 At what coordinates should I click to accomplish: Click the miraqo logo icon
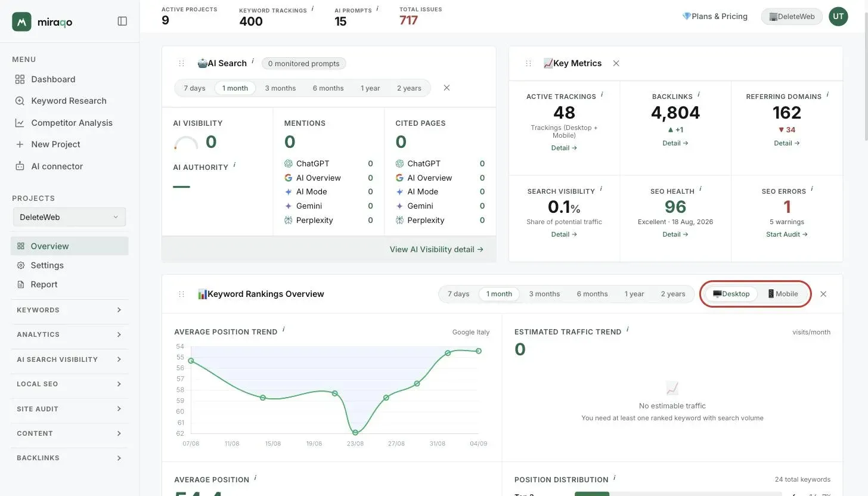(21, 21)
